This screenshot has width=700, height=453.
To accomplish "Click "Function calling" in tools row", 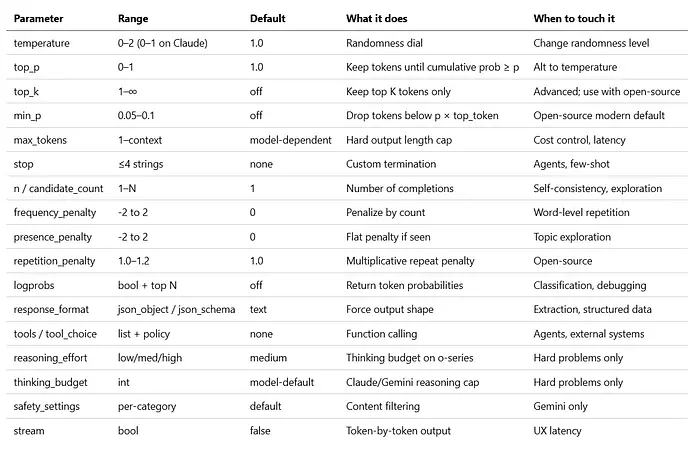I will pyautogui.click(x=384, y=334).
